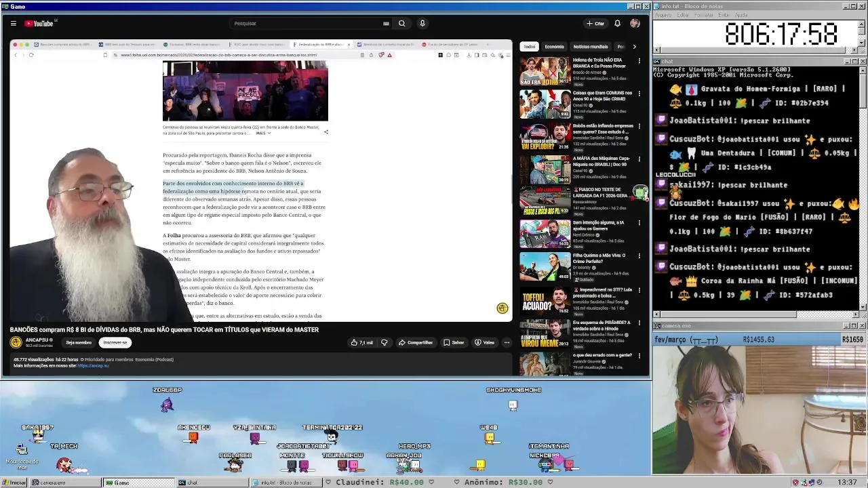Viewport: 868px width, 488px height.
Task: Click the Valeu thanks button
Action: (x=484, y=342)
